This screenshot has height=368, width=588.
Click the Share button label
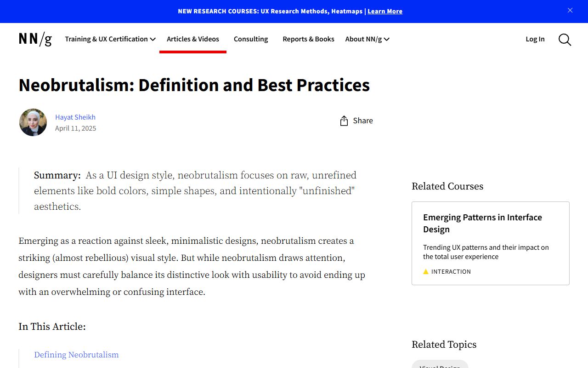(x=363, y=121)
